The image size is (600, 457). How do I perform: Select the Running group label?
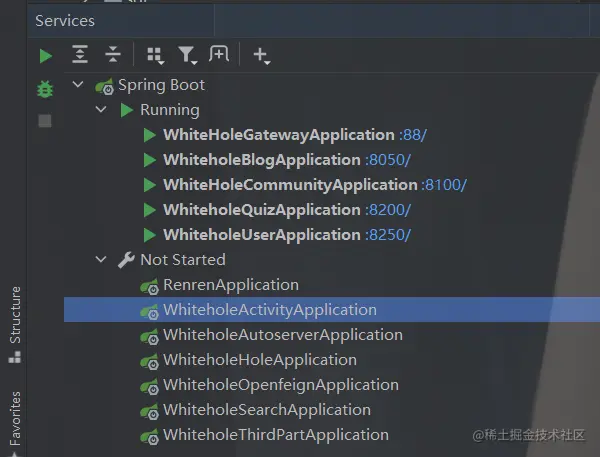click(170, 110)
